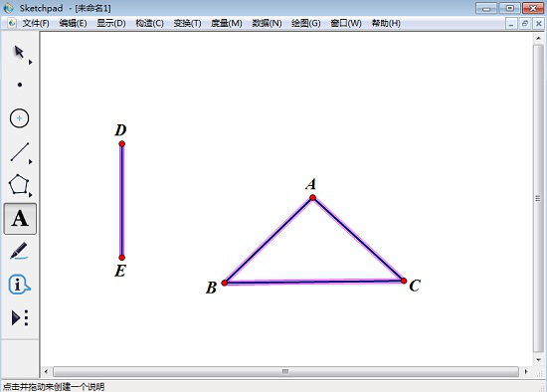Click the horizontal scrollbar left arrow
The width and height of the screenshot is (547, 392).
click(x=46, y=372)
